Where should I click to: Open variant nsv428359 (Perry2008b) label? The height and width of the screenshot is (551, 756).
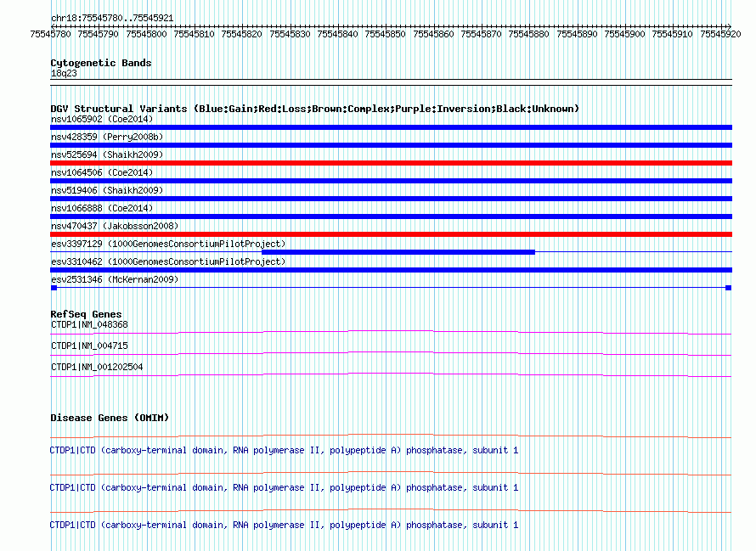click(x=107, y=137)
